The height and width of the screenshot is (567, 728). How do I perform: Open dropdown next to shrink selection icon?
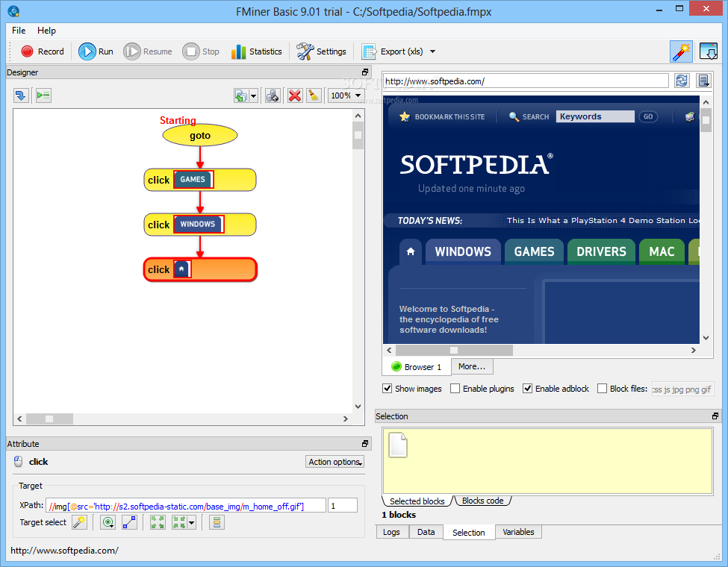click(x=191, y=522)
